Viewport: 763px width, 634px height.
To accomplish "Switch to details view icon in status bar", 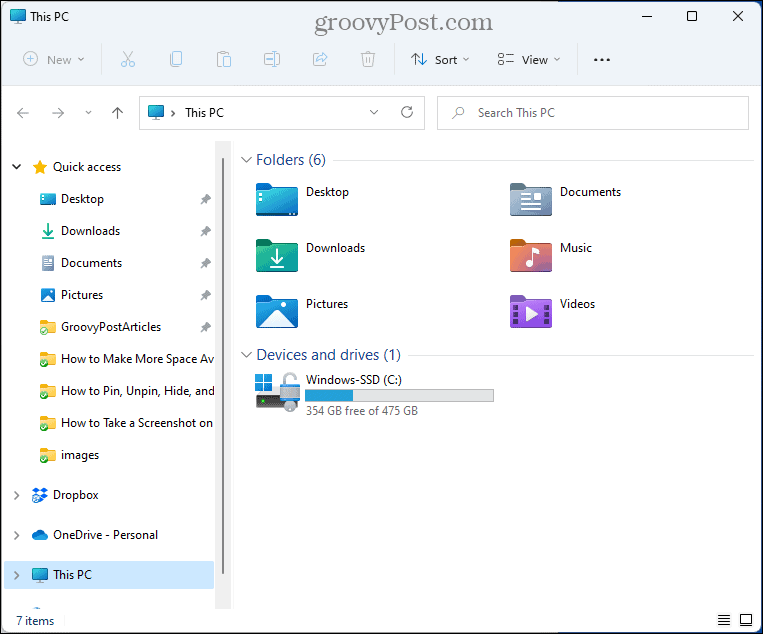I will [x=724, y=620].
